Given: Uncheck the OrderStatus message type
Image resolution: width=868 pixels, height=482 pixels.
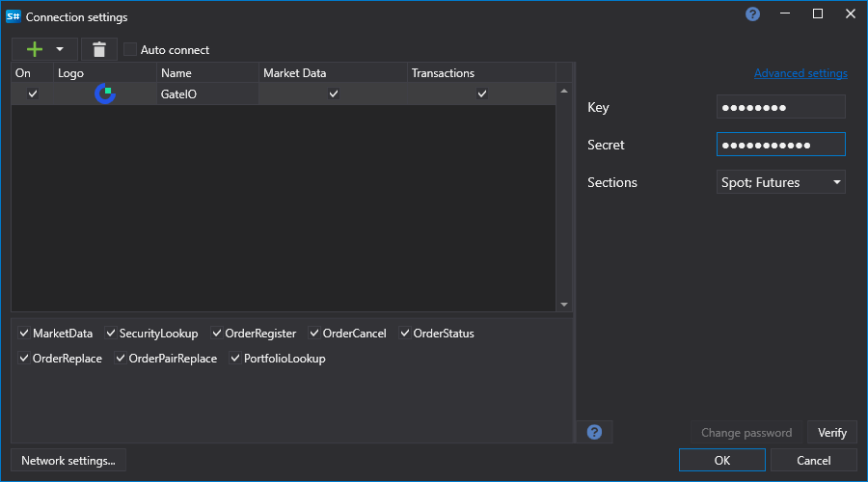Looking at the screenshot, I should pyautogui.click(x=405, y=334).
